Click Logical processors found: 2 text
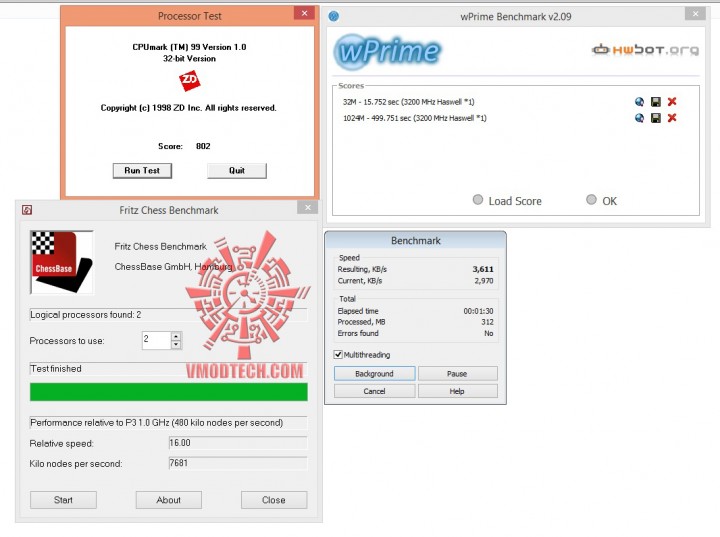The height and width of the screenshot is (537, 720). [x=86, y=315]
